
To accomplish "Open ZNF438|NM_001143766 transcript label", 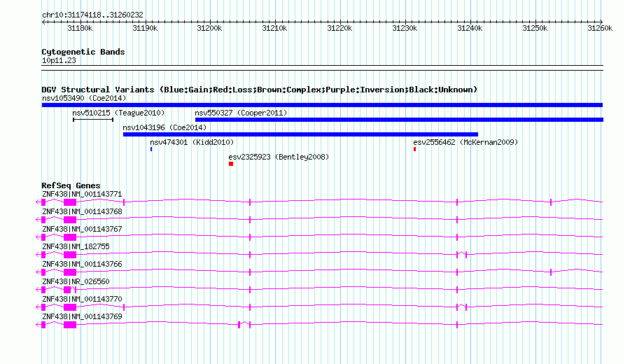I will click(82, 265).
